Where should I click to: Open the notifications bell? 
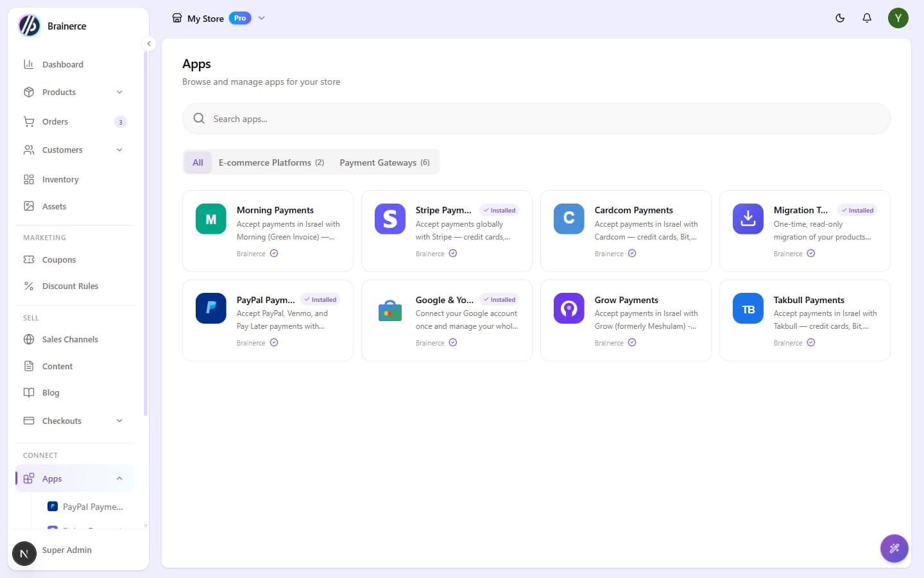[x=867, y=18]
